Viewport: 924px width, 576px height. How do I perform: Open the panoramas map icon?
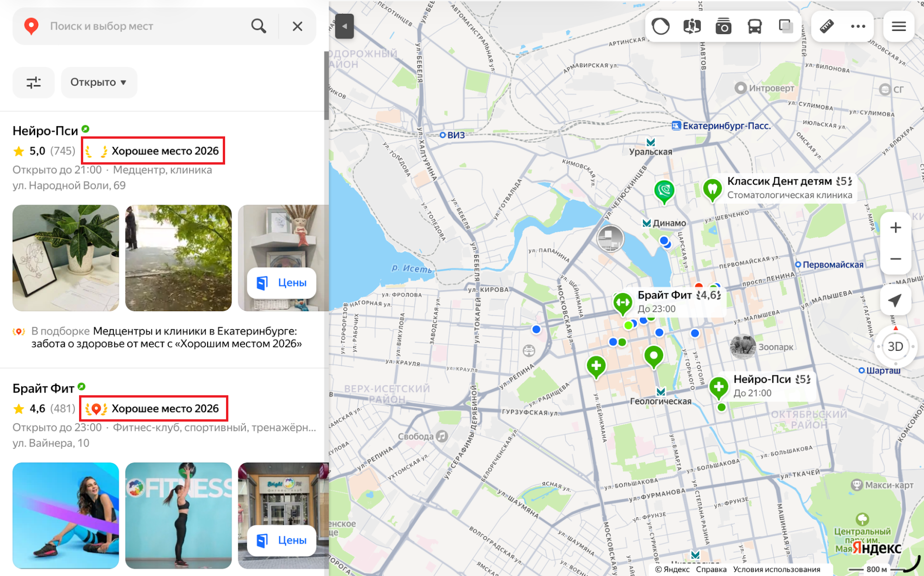coord(692,26)
